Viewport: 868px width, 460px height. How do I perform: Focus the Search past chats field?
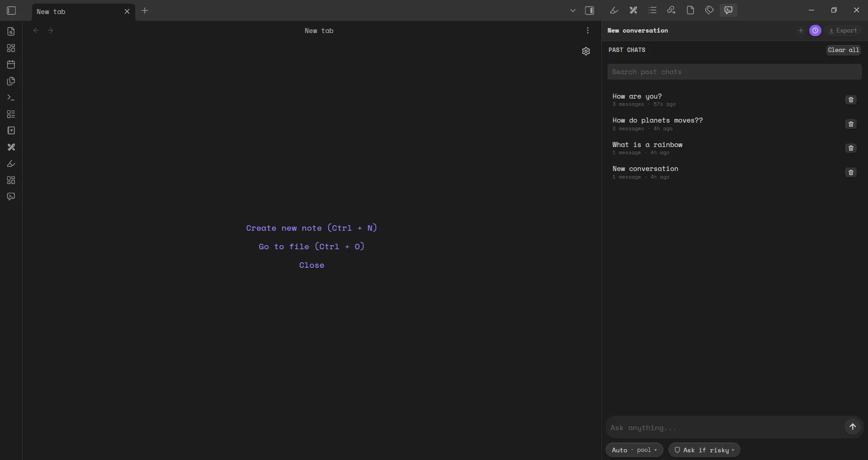(734, 72)
